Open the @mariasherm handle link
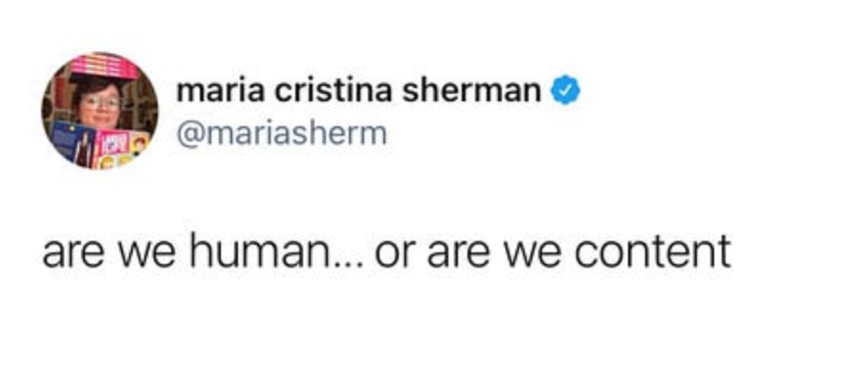868x392 pixels. click(281, 134)
